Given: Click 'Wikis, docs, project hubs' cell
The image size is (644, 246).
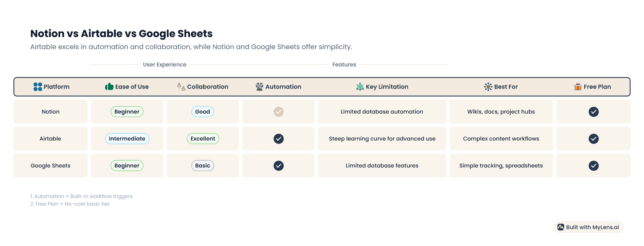Looking at the screenshot, I should tap(501, 112).
